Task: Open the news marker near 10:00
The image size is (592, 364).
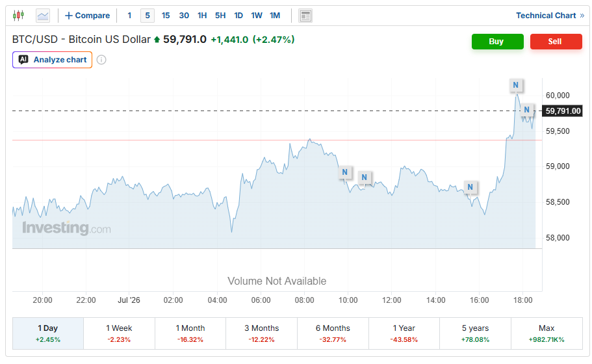Action: [x=344, y=172]
